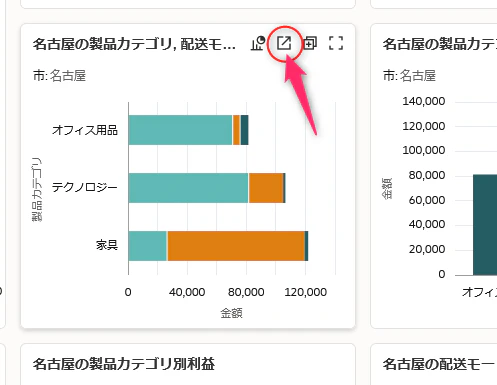Select the 家具 teal bar segment
Screen dimensions: 497x385
coord(148,246)
